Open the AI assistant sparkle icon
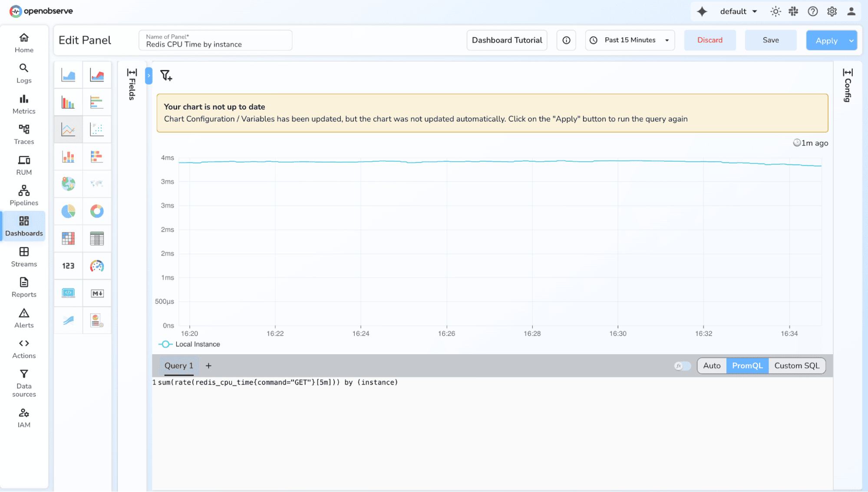The height and width of the screenshot is (492, 868). point(702,12)
